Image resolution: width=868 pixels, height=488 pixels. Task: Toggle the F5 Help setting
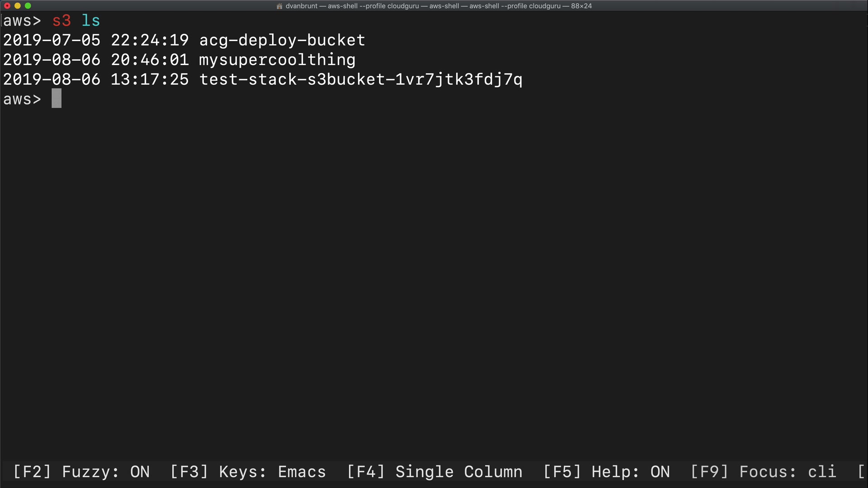click(x=606, y=472)
